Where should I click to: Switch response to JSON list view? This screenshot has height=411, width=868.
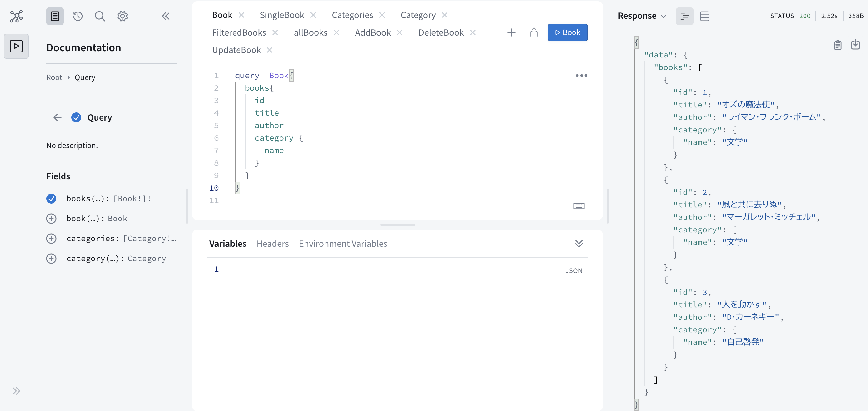pyautogui.click(x=684, y=16)
